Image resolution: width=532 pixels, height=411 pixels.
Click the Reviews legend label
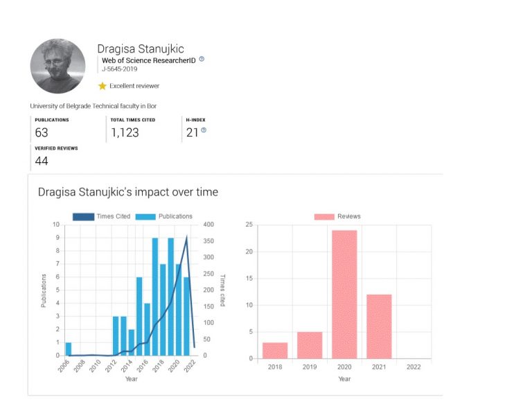(349, 216)
